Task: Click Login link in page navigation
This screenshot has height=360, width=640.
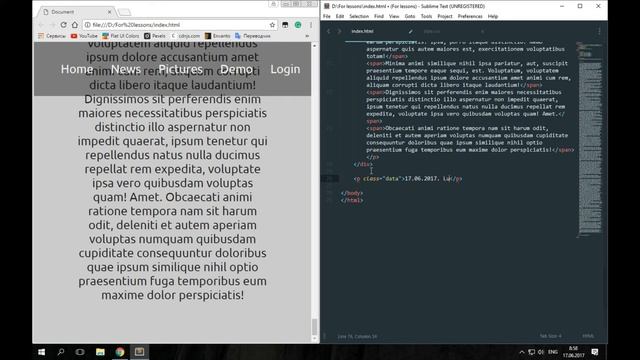Action: pos(285,69)
